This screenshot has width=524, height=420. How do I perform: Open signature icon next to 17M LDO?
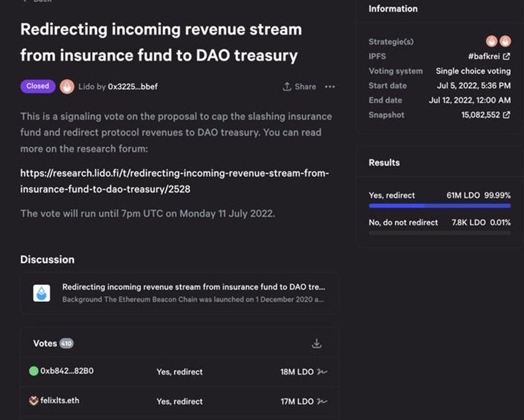(322, 401)
